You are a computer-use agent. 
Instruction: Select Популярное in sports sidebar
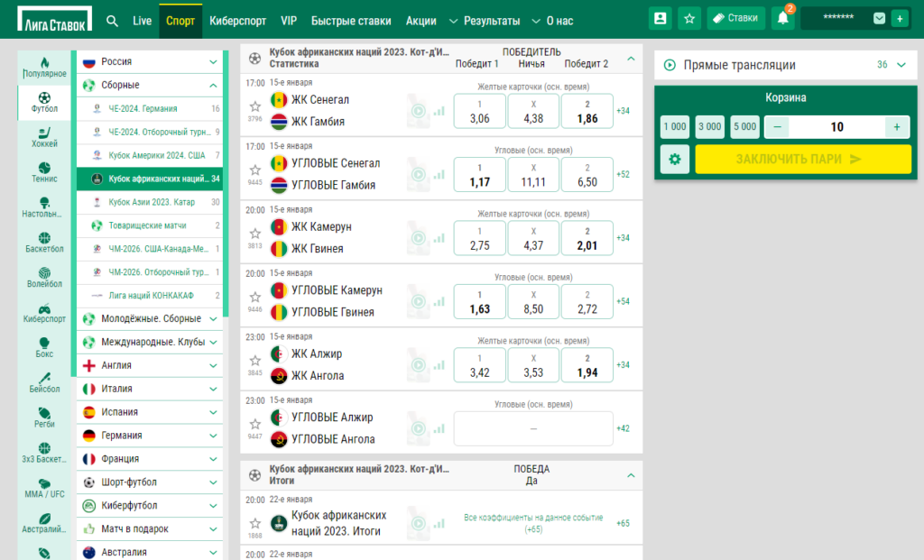tap(44, 68)
